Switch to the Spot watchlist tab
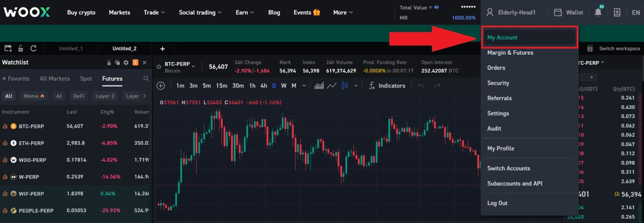Viewport: 644px width, 223px height. tap(86, 79)
